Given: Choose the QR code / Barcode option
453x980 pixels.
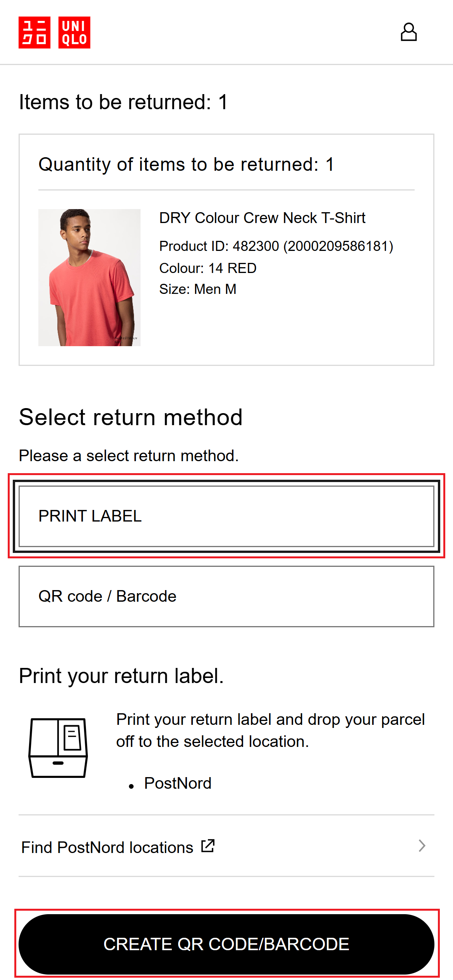Looking at the screenshot, I should tap(226, 596).
